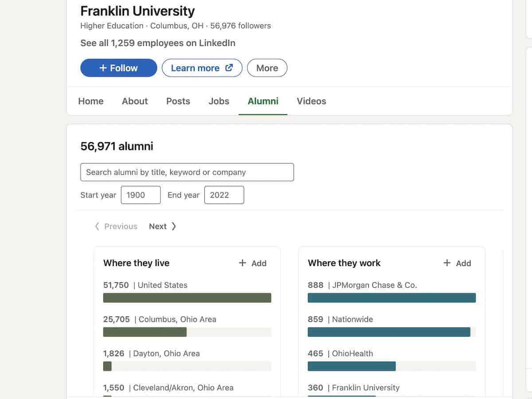This screenshot has height=399, width=532.
Task: Filter alumni by Nationwide employer
Action: coord(340,319)
